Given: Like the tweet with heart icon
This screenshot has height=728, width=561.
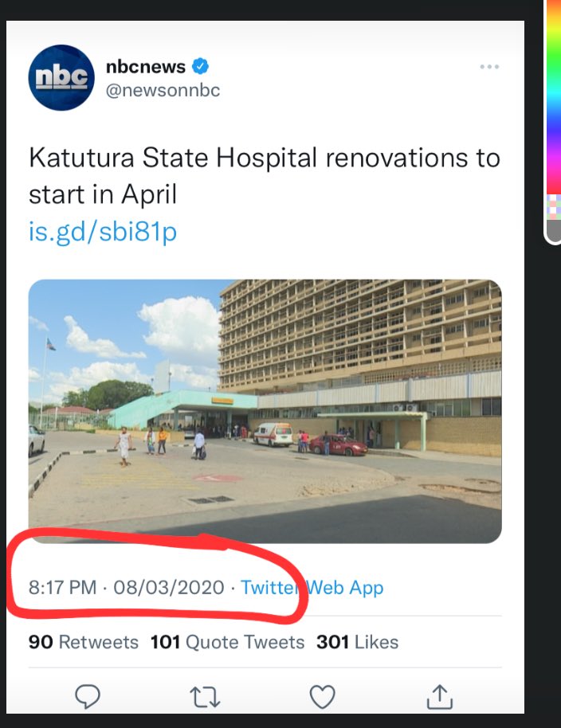Looking at the screenshot, I should [x=322, y=697].
